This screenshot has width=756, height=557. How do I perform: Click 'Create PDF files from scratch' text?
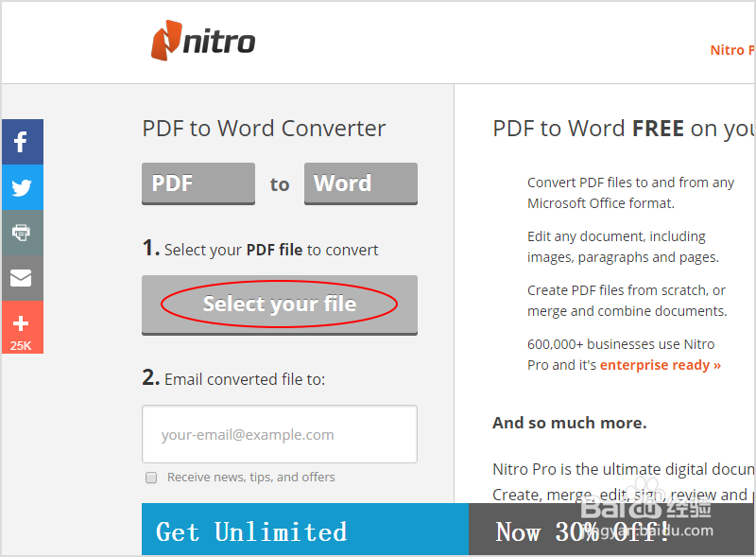pyautogui.click(x=617, y=290)
